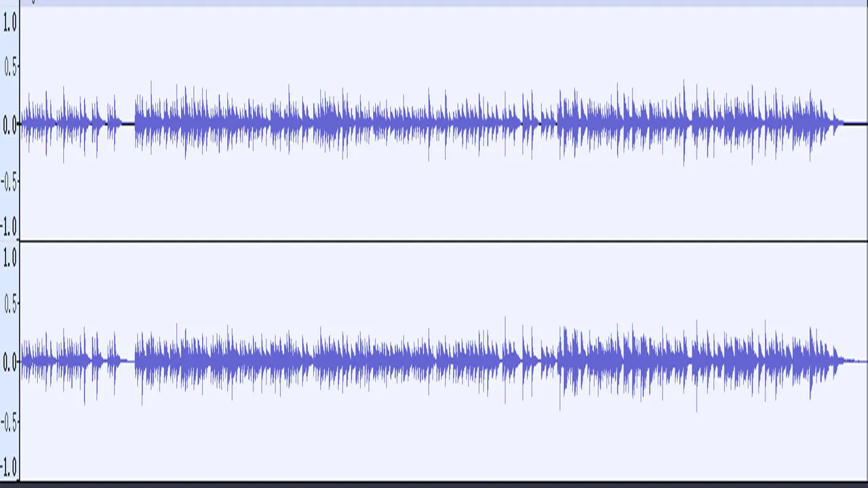Click the very beginning of the upper waveform
Viewport: 868px width, 488px height.
pyautogui.click(x=23, y=124)
